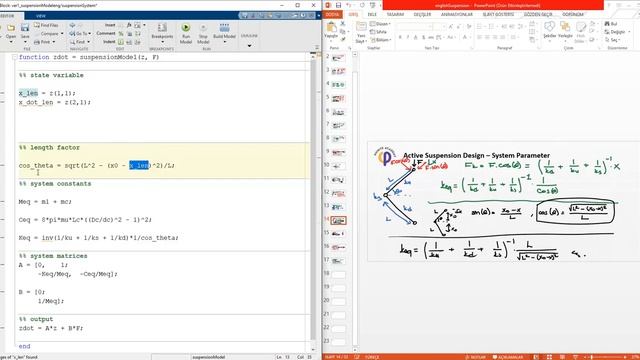640x360 pixels.
Task: Click the Save disk icon in MATLAB editor
Action: (25, 28)
